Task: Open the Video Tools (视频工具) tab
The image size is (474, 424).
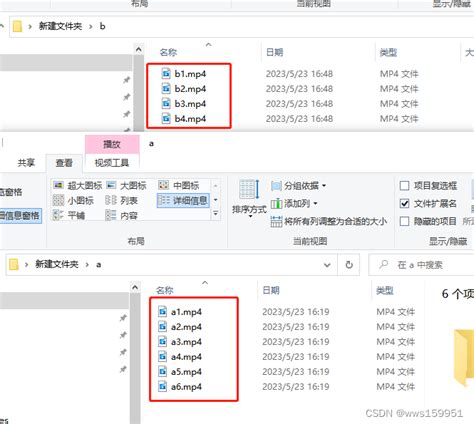Action: (x=112, y=163)
